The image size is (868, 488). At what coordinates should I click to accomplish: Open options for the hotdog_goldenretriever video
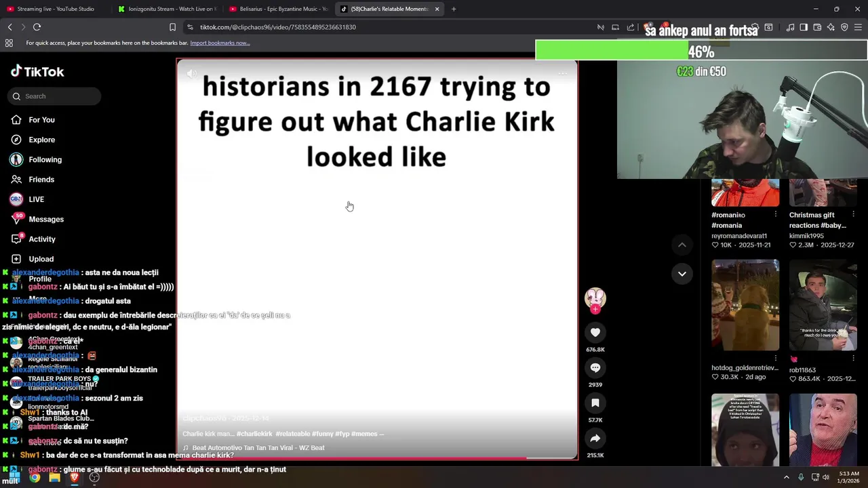776,358
